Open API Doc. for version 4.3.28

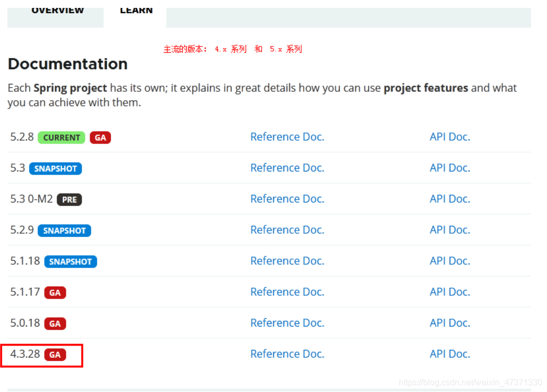tap(449, 354)
